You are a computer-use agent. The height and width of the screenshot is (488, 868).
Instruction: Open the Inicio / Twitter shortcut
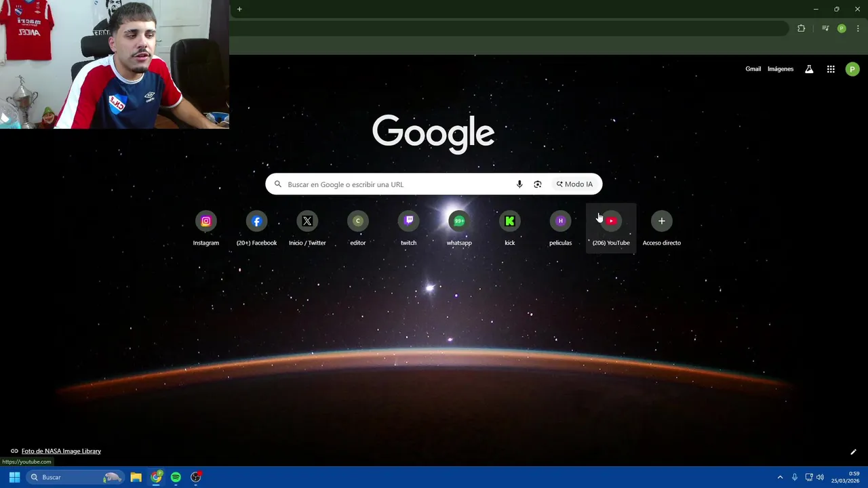point(307,228)
